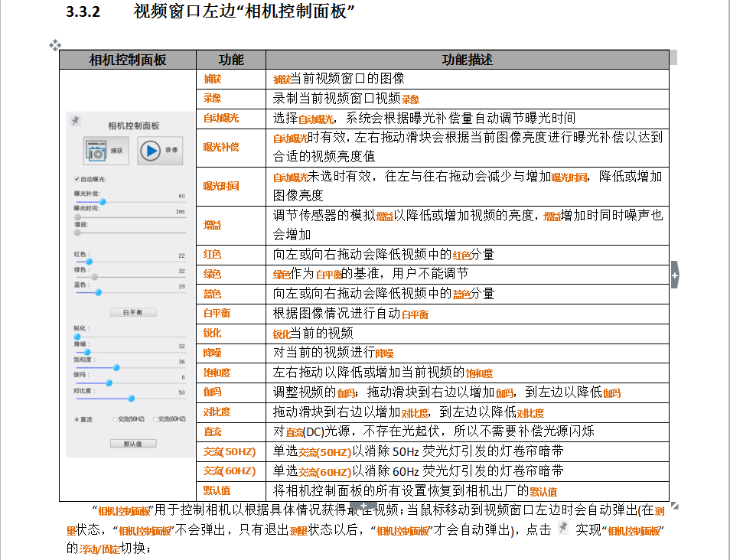Click the 曝光补偿 slider handle

coord(103,201)
